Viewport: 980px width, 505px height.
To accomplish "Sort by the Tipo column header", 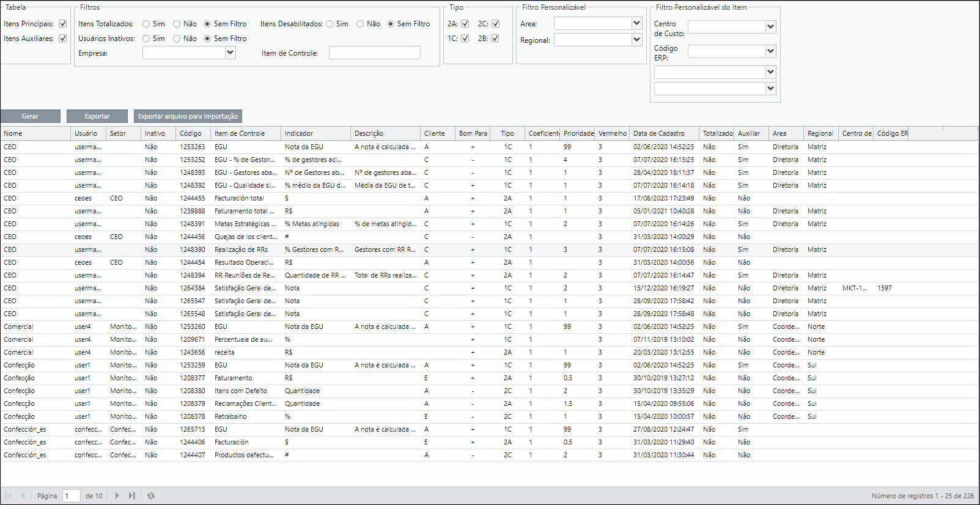I will [x=507, y=133].
